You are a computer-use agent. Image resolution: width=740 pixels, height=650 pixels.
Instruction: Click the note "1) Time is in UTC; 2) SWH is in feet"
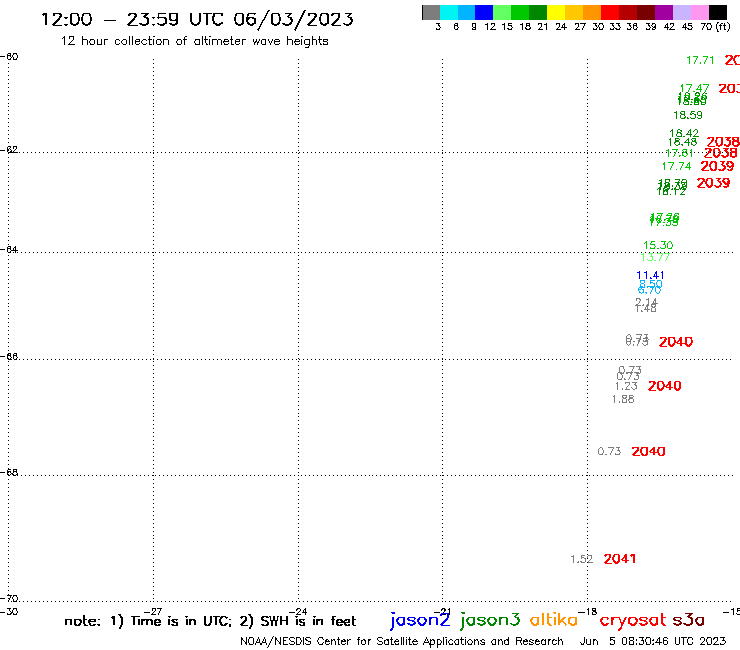[x=233, y=621]
